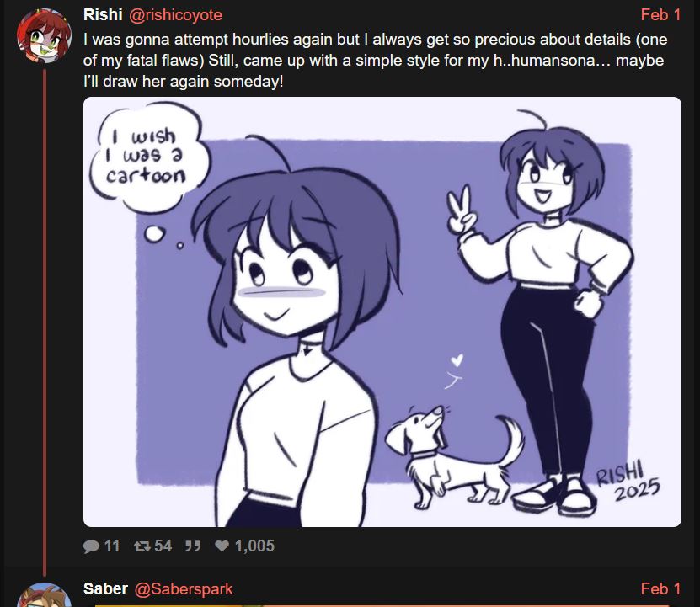This screenshot has width=700, height=607.
Task: View the attached humansona cartoon drawing
Action: (x=382, y=312)
